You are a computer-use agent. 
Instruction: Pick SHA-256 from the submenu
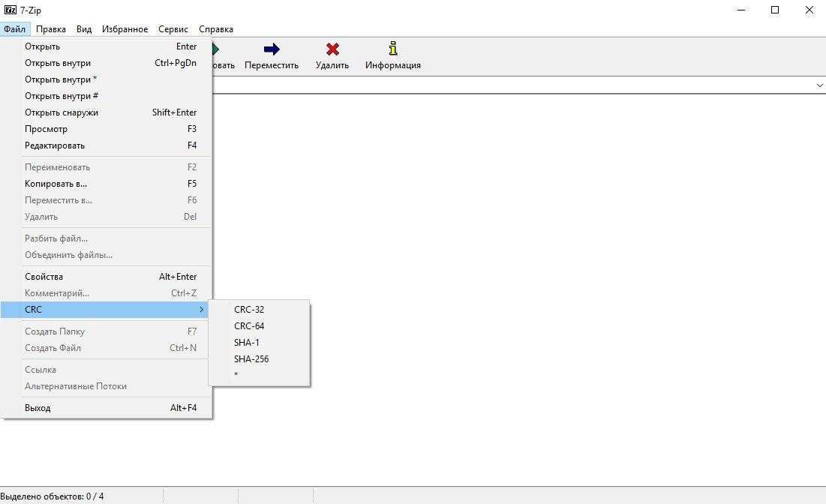tap(259, 358)
